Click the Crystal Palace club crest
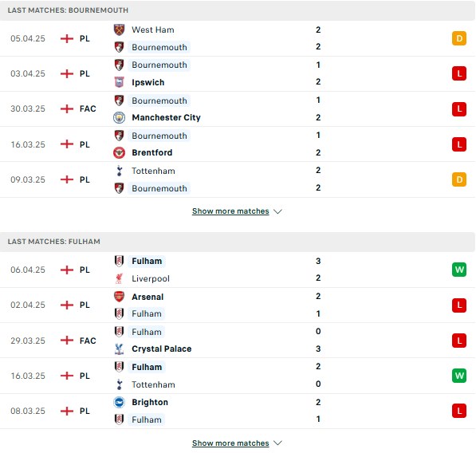The image size is (476, 453). (x=119, y=349)
